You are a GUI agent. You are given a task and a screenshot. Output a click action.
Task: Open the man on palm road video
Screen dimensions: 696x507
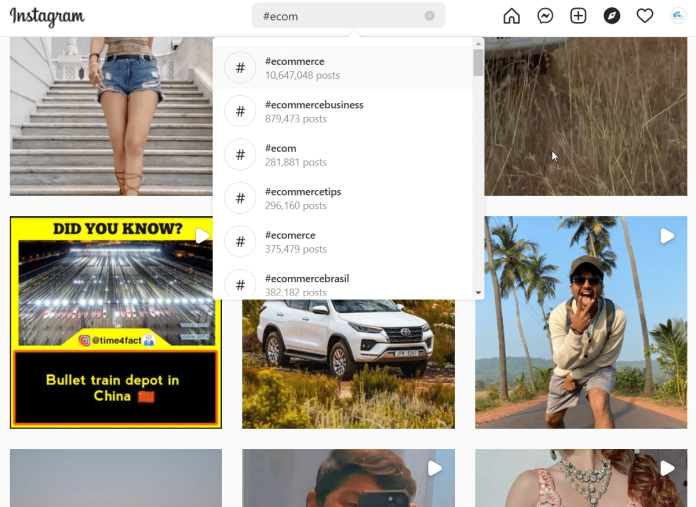(581, 322)
